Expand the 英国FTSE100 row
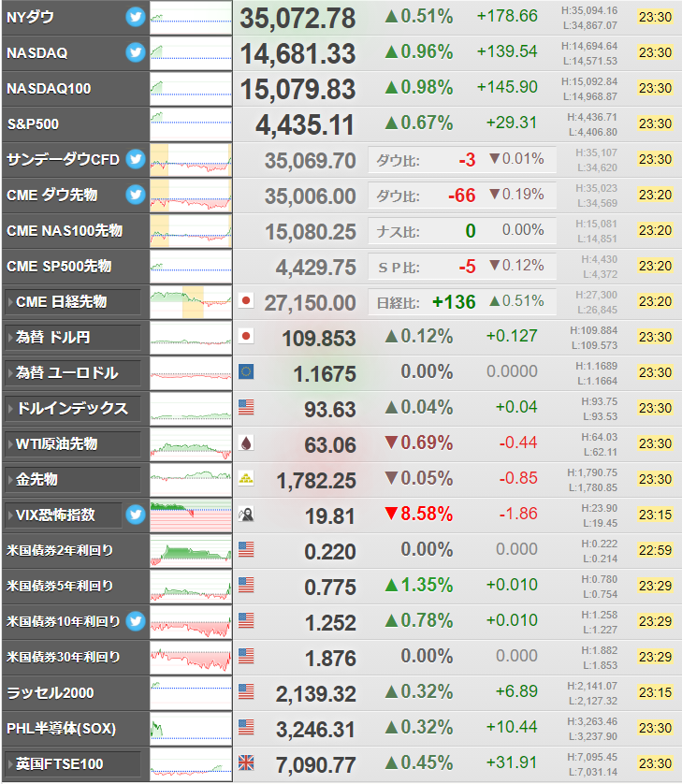Screen dimensions: 682x784 pos(73,764)
